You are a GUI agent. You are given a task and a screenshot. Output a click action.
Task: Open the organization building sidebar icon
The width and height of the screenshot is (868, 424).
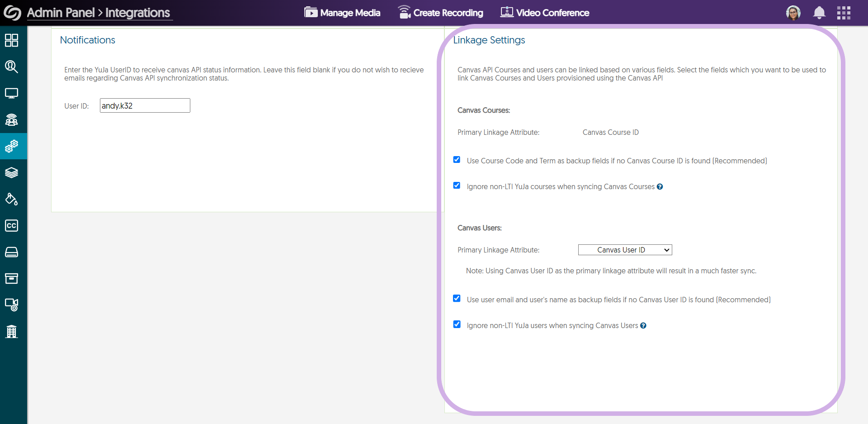(x=11, y=331)
